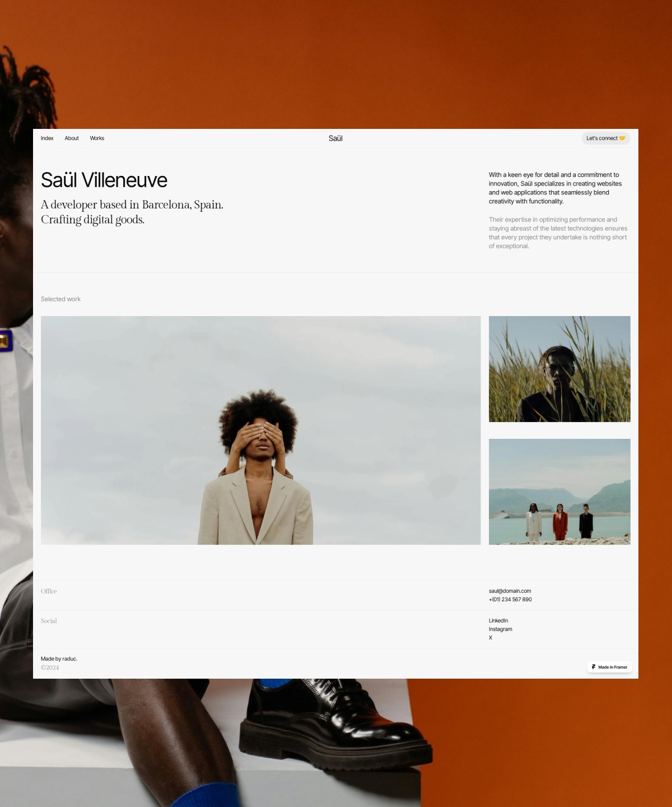Click the Office footer label
This screenshot has height=807, width=672.
(49, 591)
